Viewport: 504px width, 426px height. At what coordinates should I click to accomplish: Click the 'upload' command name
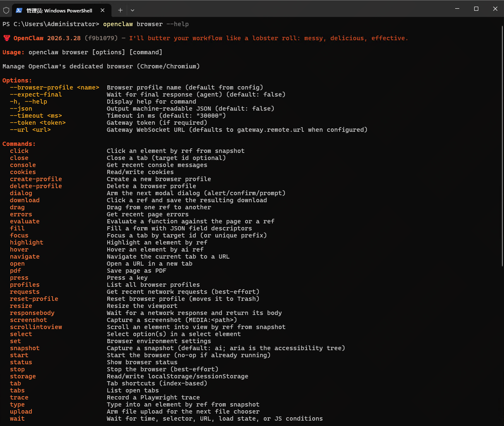(x=21, y=411)
